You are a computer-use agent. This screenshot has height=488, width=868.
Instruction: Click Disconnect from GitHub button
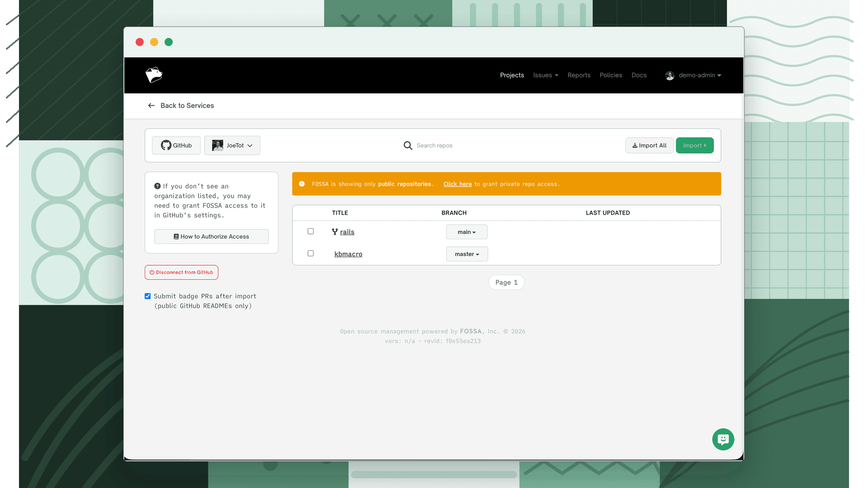(181, 272)
